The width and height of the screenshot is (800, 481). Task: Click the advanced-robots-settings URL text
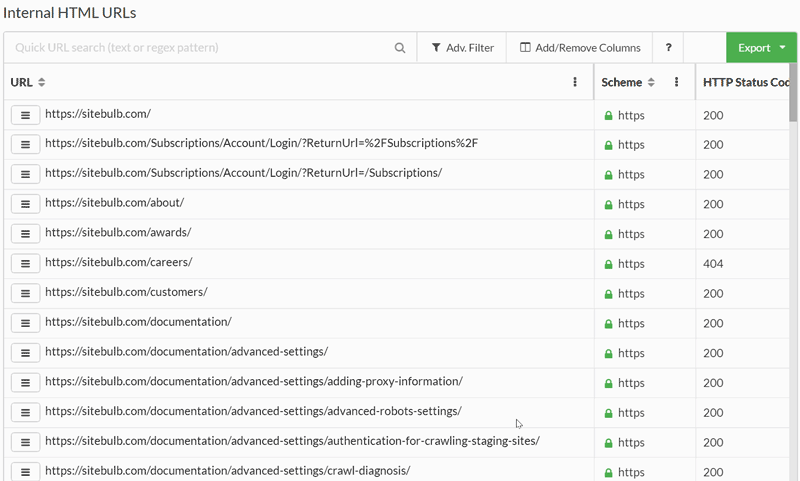pyautogui.click(x=253, y=411)
